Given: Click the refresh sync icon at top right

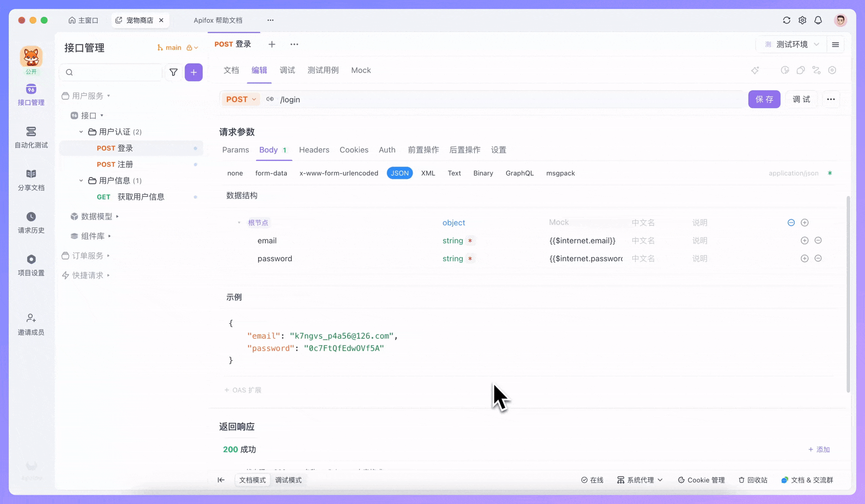Looking at the screenshot, I should (x=786, y=20).
